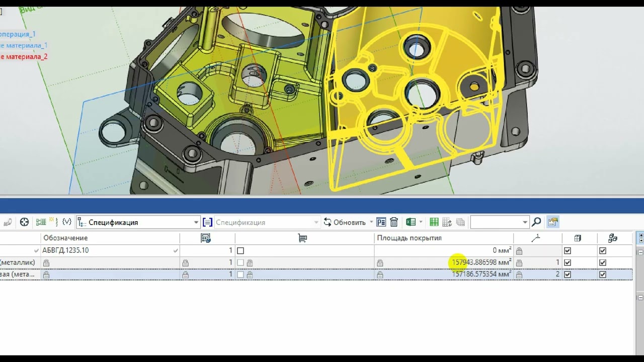The width and height of the screenshot is (644, 362).
Task: Click the last toolbar icon after search
Action: [x=553, y=222]
